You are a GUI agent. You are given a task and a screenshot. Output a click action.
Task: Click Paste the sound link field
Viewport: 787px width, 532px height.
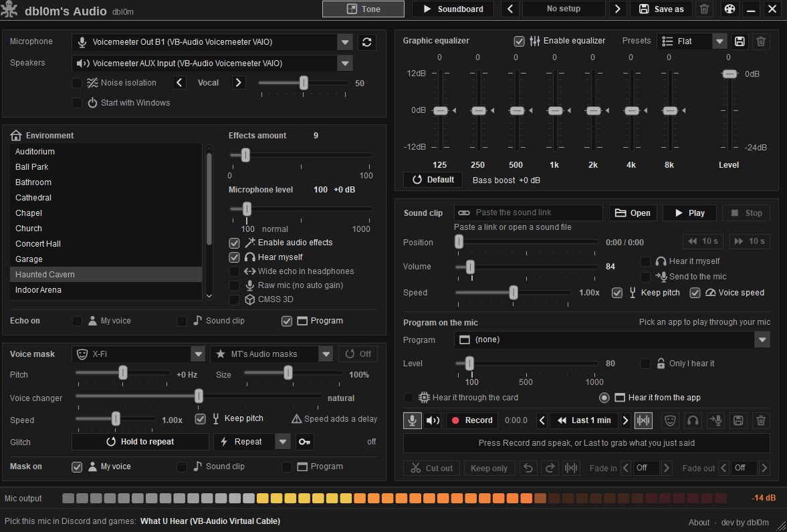[528, 213]
